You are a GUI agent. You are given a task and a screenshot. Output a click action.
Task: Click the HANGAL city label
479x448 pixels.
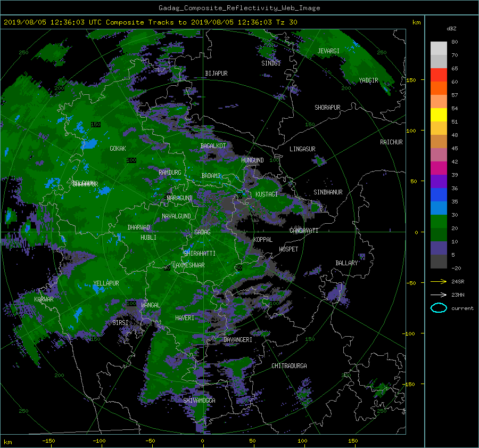[150, 305]
